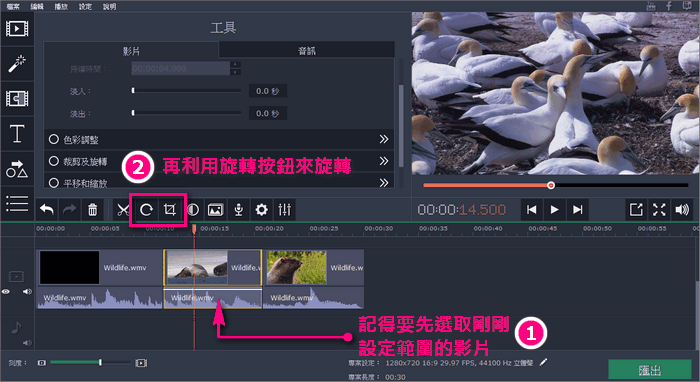Image resolution: width=700 pixels, height=382 pixels.
Task: Click the green 匯出 export button
Action: point(650,370)
